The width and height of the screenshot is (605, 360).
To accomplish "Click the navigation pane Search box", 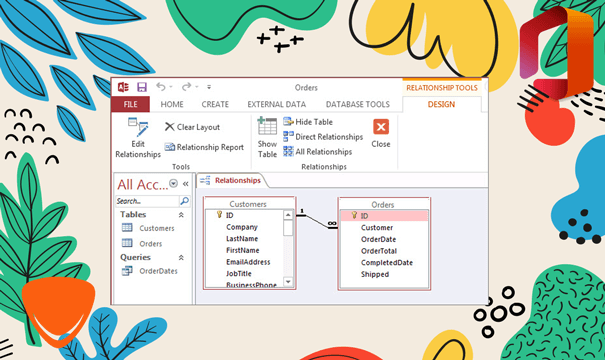I will pos(147,201).
